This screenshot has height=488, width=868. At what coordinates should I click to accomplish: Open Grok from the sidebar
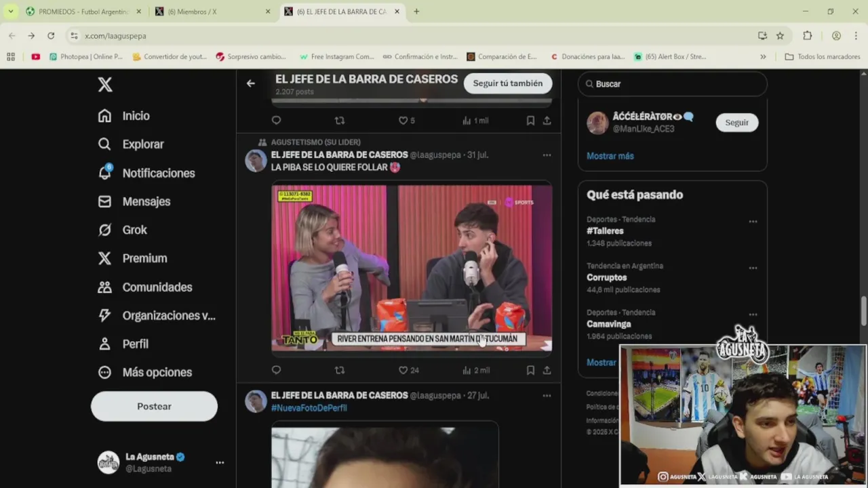point(123,230)
